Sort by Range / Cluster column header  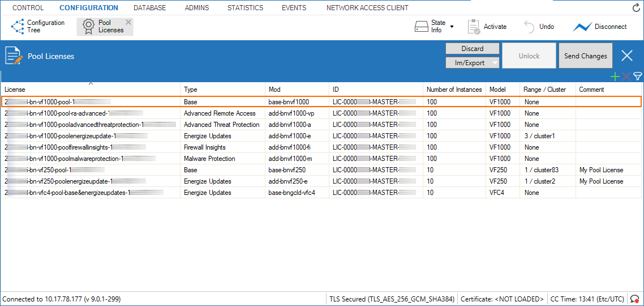pyautogui.click(x=547, y=90)
